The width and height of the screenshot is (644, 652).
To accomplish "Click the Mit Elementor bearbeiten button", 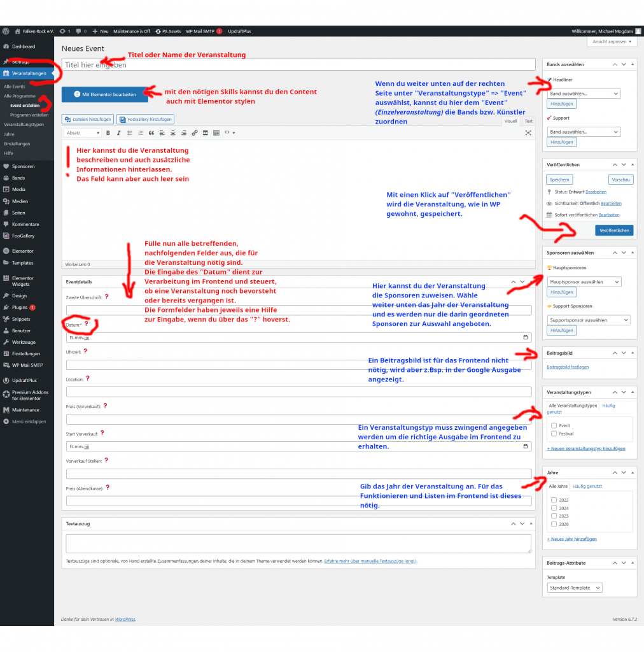I will 105,94.
